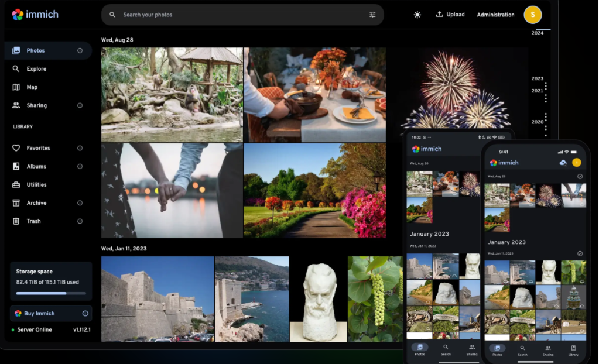The height and width of the screenshot is (364, 599).
Task: Tap Sharing tab on iPhone mockup
Action: [548, 350]
